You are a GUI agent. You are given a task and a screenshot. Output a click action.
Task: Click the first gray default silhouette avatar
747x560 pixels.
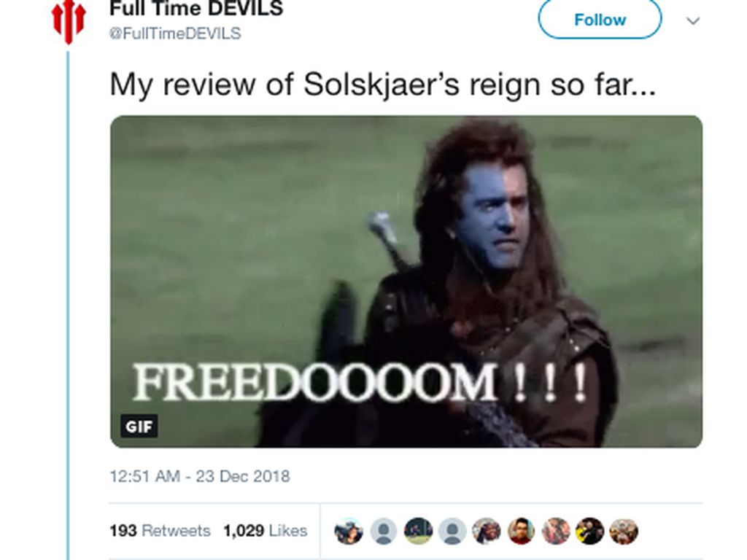click(384, 531)
